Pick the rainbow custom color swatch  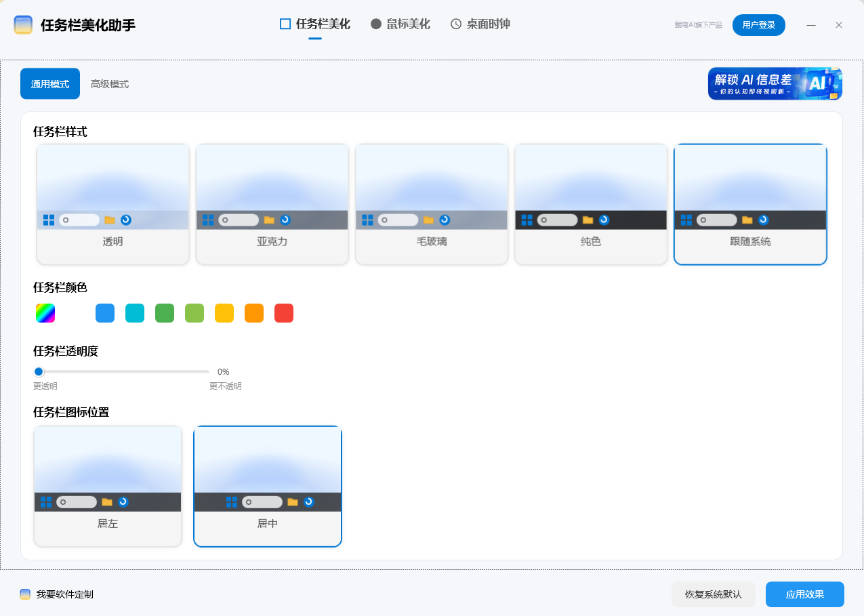45,312
